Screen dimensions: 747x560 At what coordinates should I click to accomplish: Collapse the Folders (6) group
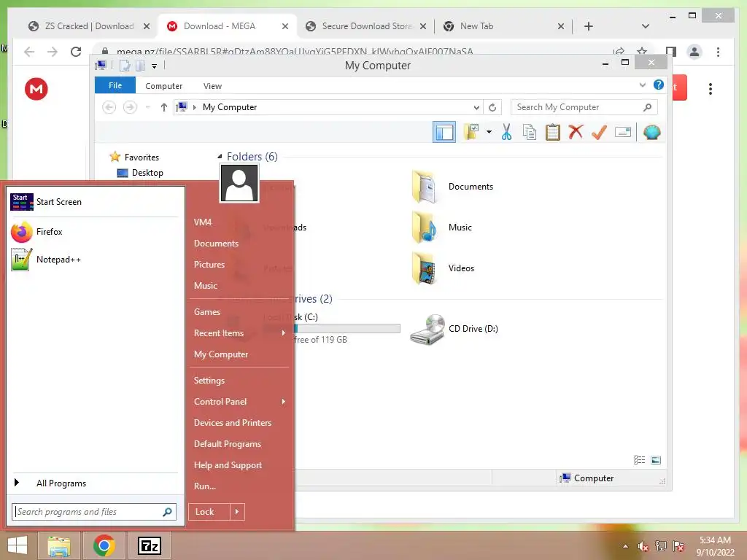(x=220, y=156)
